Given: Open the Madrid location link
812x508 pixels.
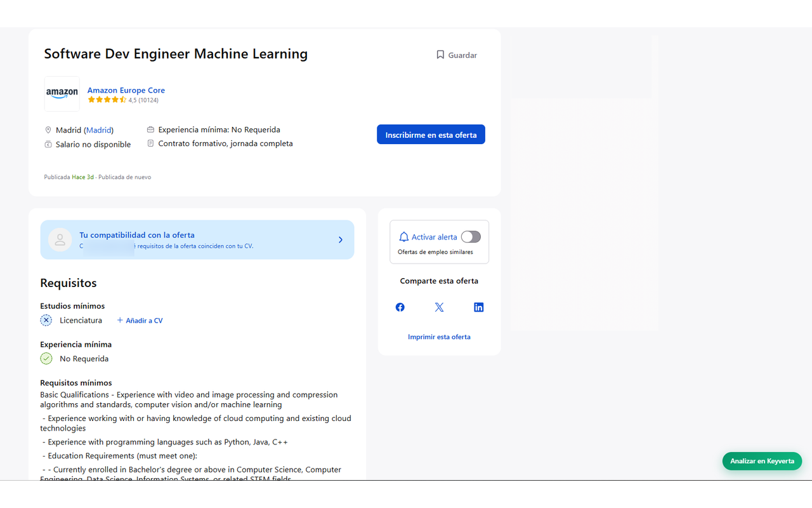Looking at the screenshot, I should pyautogui.click(x=98, y=130).
